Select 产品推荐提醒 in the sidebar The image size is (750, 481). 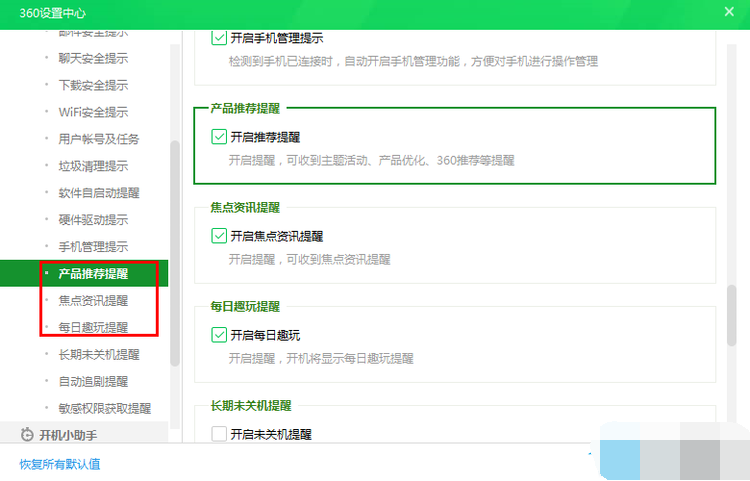point(93,273)
